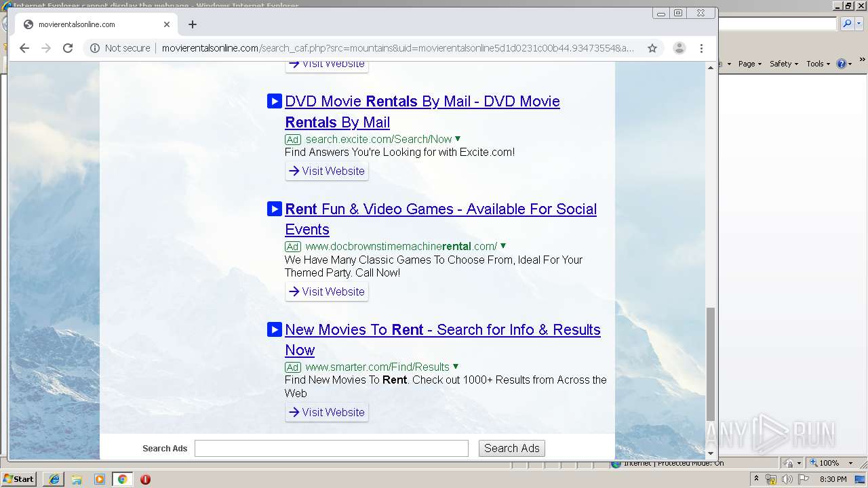Click the Ad badge on the Excite ad
Viewport: 868px width, 488px height.
(x=292, y=140)
